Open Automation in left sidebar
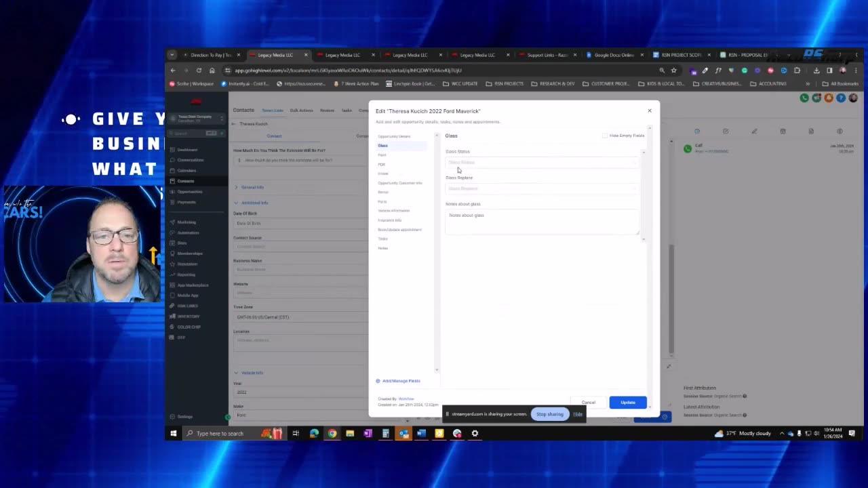Screen dimensions: 868x488 pyautogui.click(x=188, y=232)
